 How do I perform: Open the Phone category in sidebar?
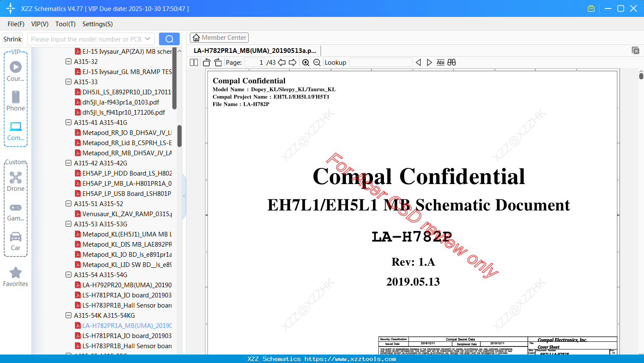pos(16,101)
